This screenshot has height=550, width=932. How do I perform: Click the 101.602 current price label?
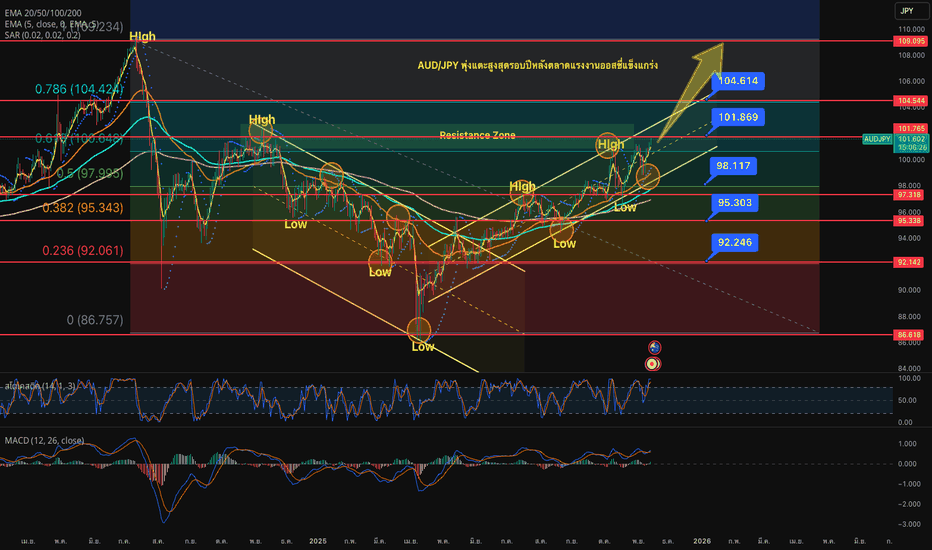click(x=911, y=139)
